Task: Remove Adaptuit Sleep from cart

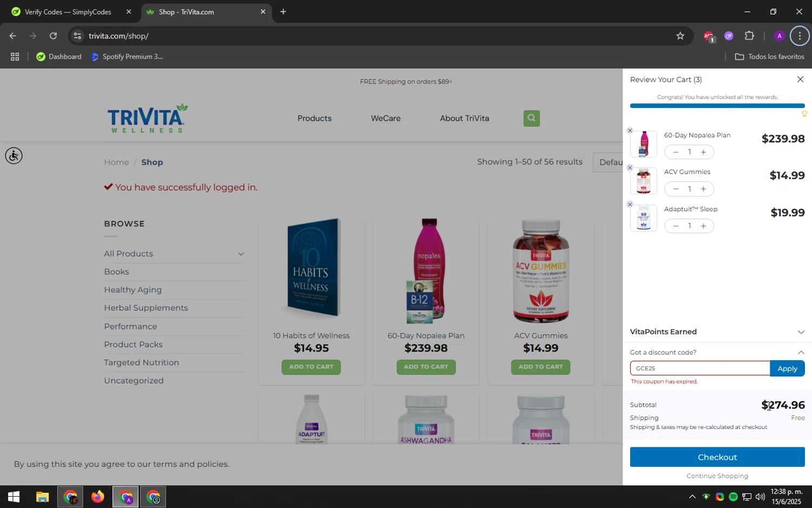Action: tap(630, 204)
